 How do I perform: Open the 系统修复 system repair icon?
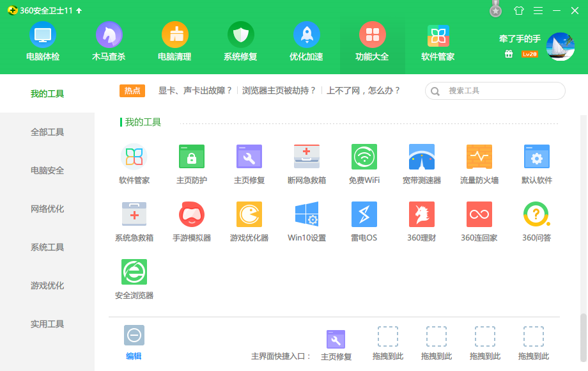(x=241, y=35)
